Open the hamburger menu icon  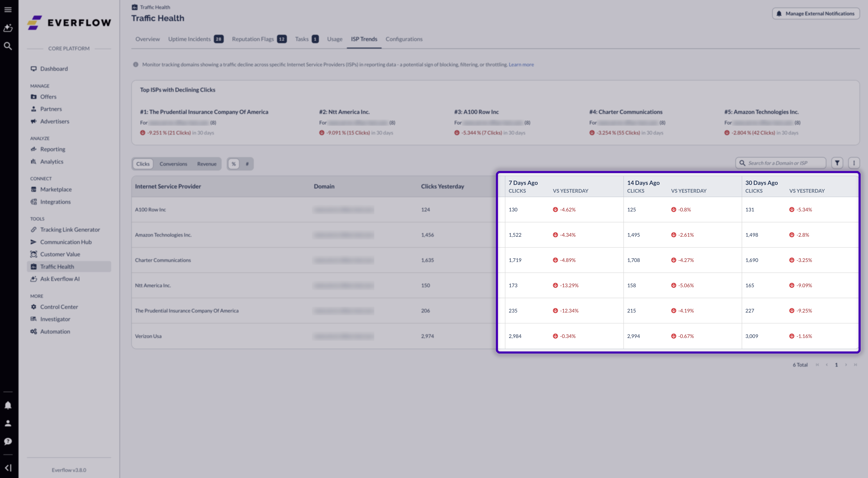[8, 9]
